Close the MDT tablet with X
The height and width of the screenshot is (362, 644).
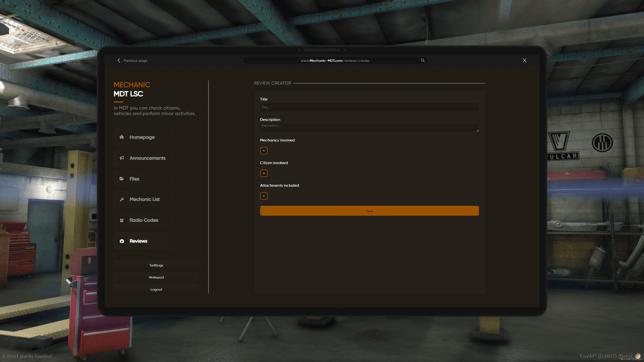coord(525,60)
